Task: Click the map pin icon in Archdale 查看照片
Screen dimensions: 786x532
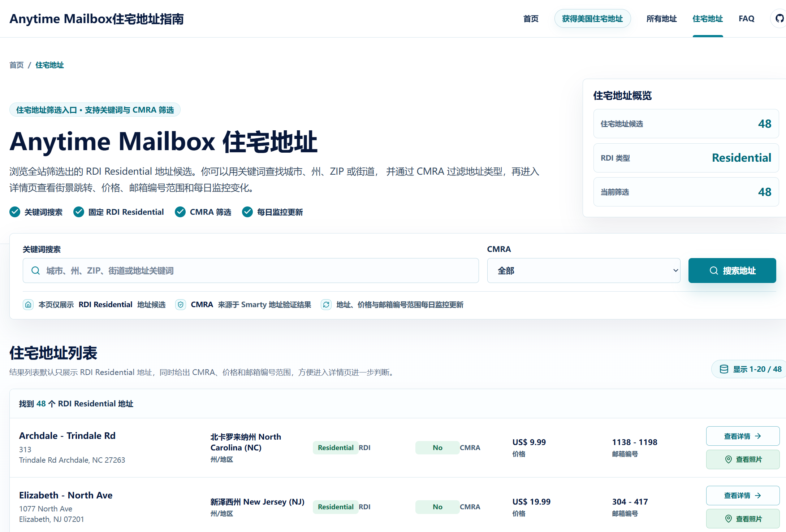Action: point(729,459)
